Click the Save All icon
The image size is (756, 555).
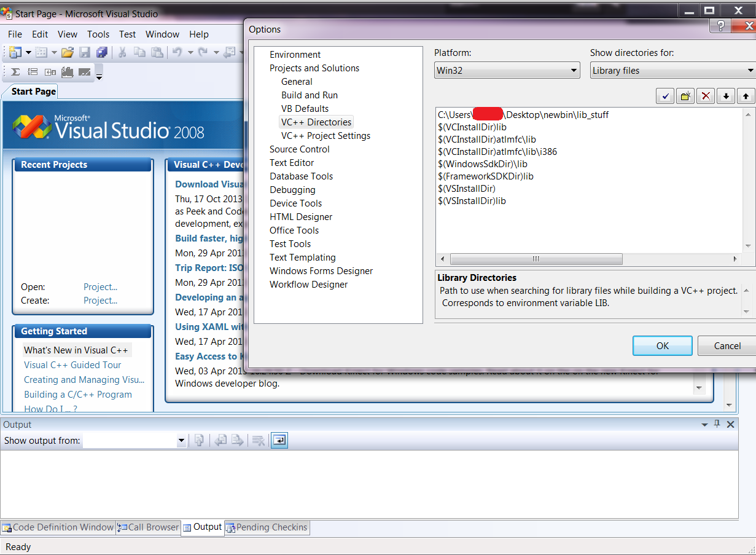[x=102, y=53]
